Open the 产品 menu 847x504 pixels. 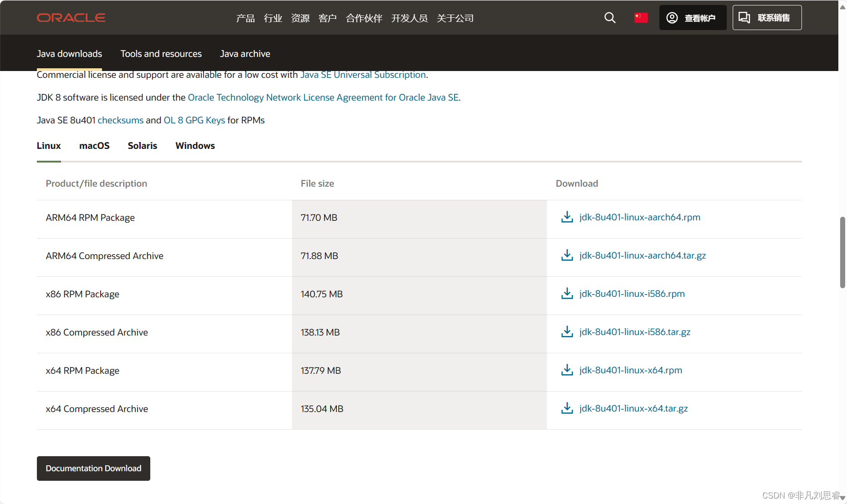[x=245, y=18]
